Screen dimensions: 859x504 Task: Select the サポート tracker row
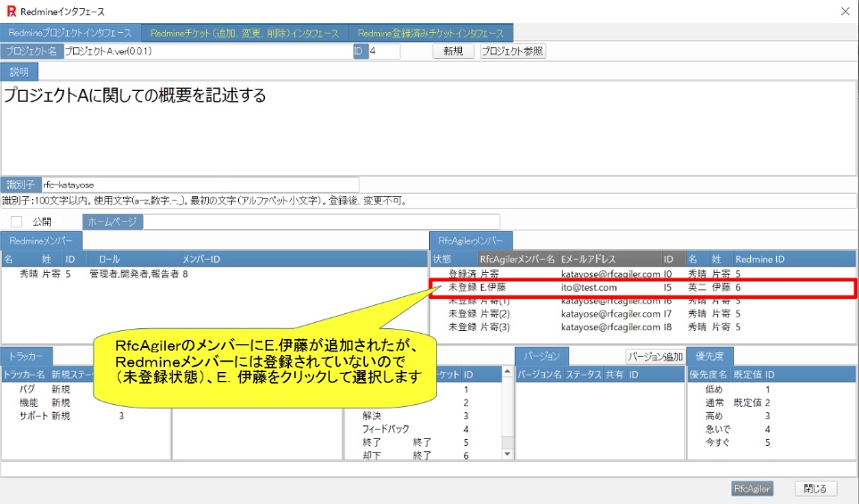point(86,416)
